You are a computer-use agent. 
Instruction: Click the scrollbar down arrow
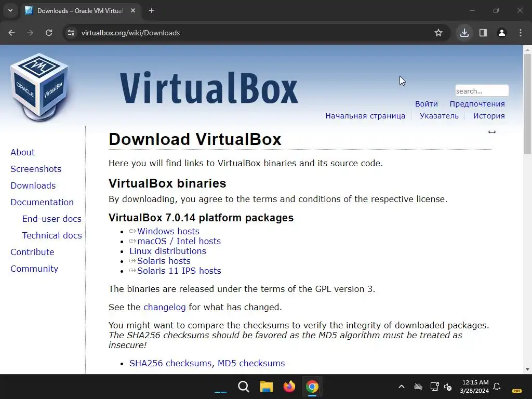pyautogui.click(x=527, y=369)
